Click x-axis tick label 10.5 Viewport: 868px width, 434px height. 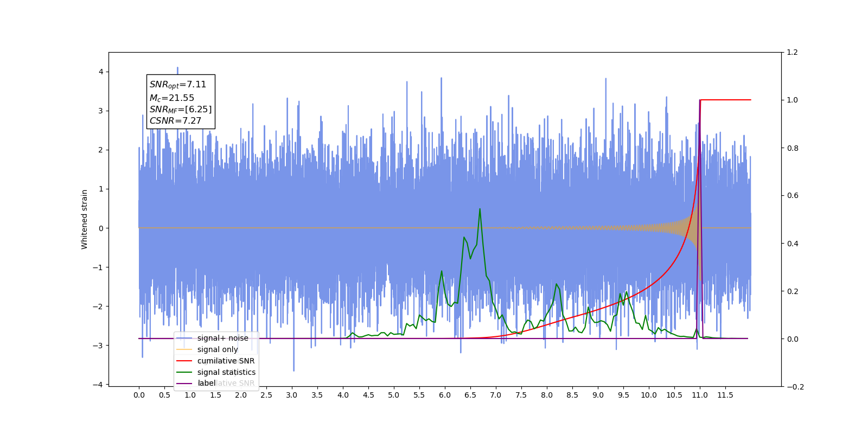tap(674, 395)
